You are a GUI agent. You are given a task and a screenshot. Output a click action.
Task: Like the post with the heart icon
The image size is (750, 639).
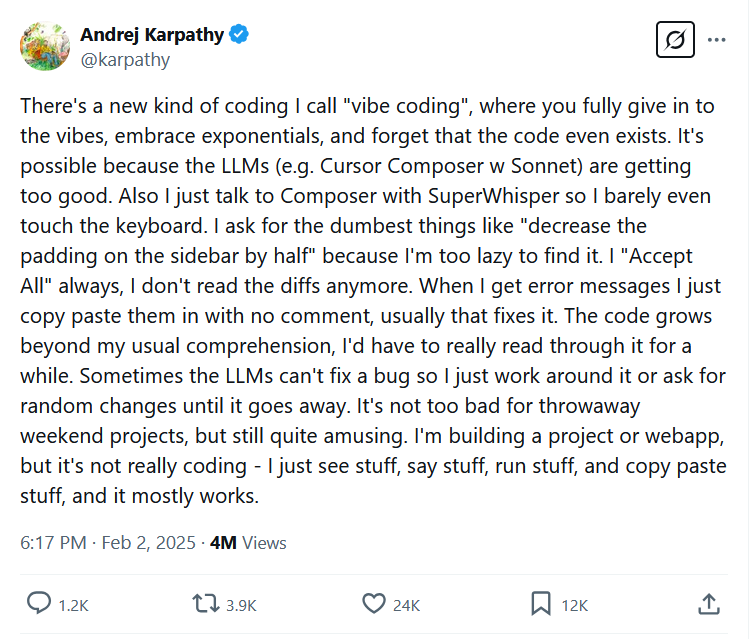[373, 604]
